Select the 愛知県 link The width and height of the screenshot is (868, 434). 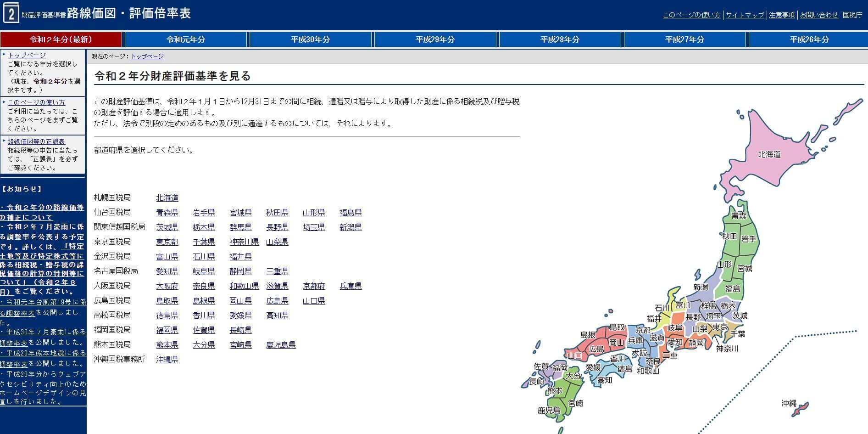(x=167, y=271)
